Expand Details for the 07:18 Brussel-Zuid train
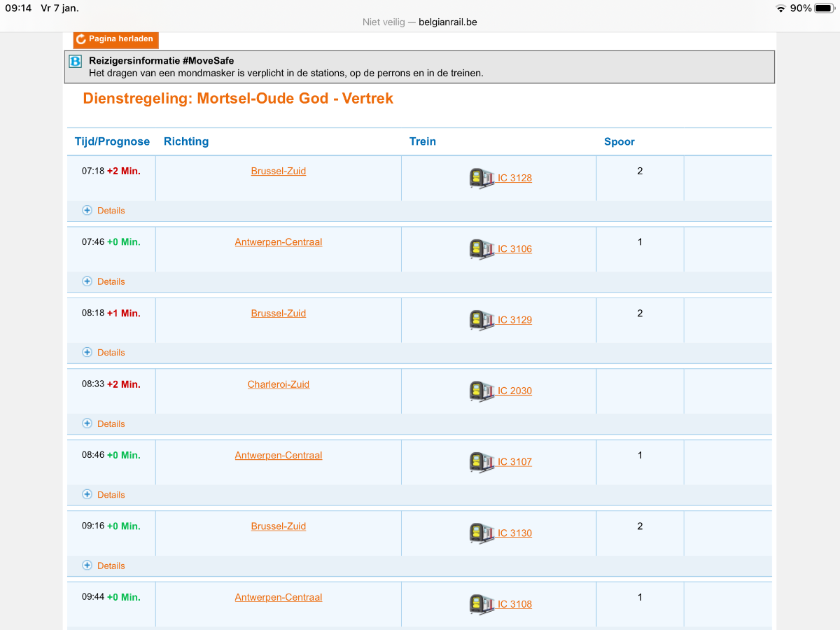Screen dimensions: 840x630 [104, 211]
